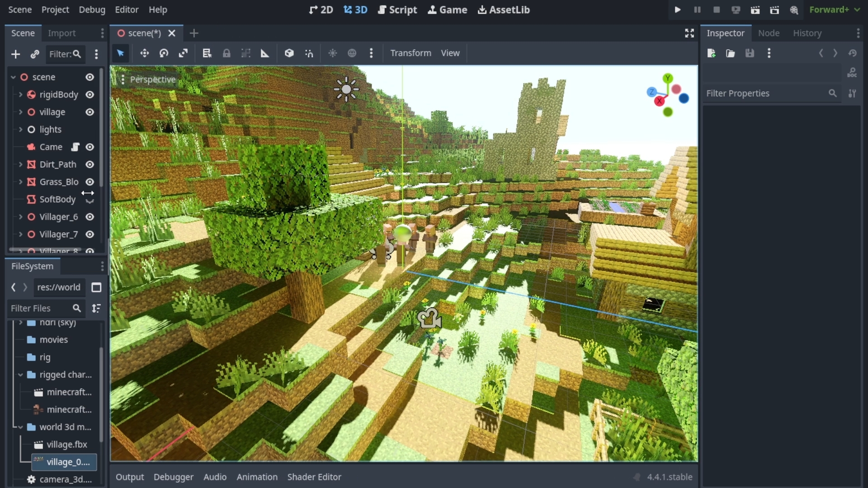
Task: Open the Perspective view options
Action: coord(148,80)
